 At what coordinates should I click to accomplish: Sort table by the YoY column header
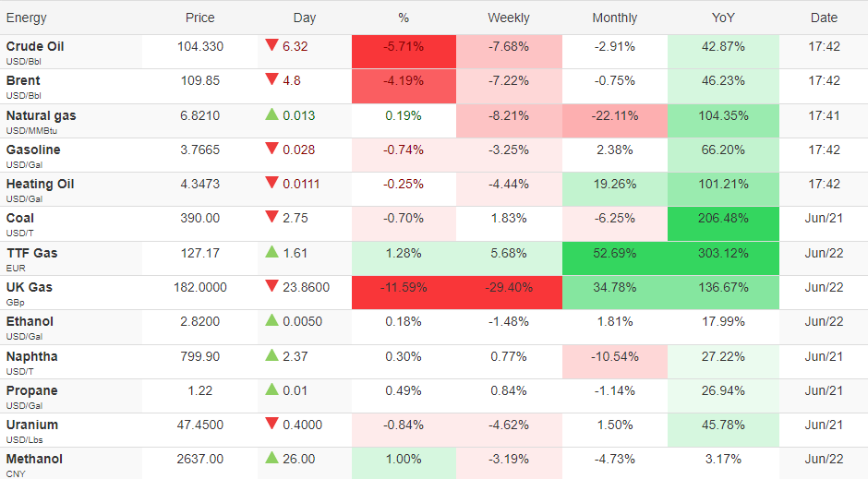click(723, 18)
